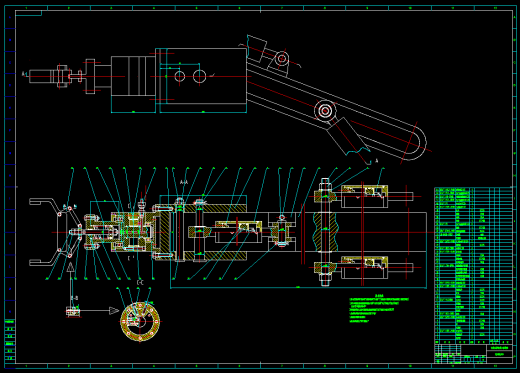Select the circular C-C flange section view
The width and height of the screenshot is (520, 373).
[x=140, y=321]
